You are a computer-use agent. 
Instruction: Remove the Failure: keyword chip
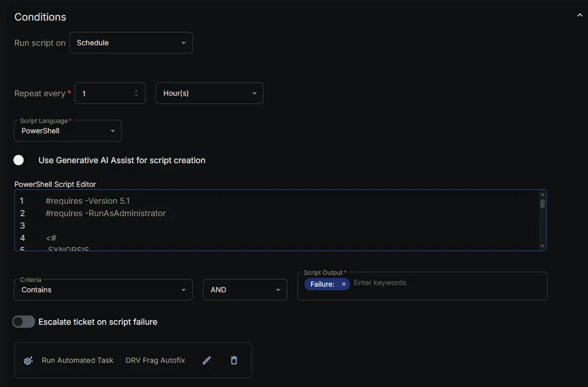(343, 284)
